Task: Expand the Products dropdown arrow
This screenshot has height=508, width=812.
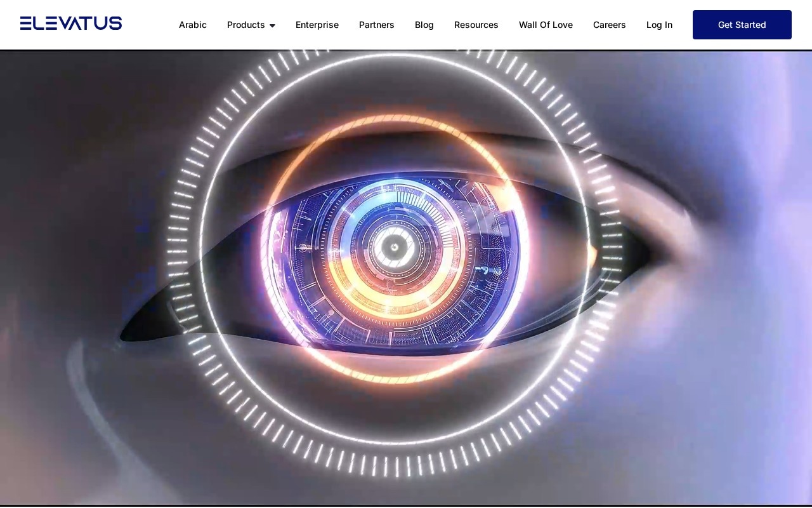Action: point(272,25)
